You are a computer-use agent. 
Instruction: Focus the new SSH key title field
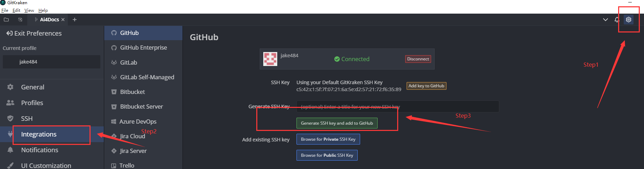point(397,106)
